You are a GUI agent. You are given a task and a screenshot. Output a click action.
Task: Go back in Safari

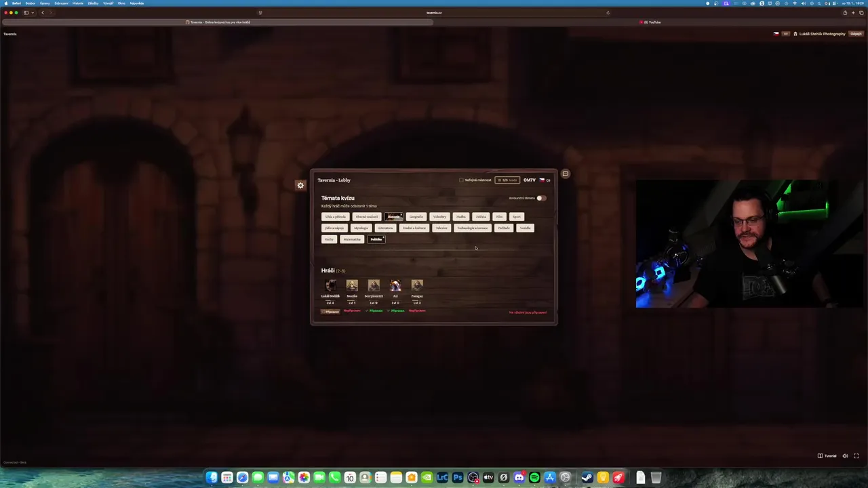click(x=43, y=12)
